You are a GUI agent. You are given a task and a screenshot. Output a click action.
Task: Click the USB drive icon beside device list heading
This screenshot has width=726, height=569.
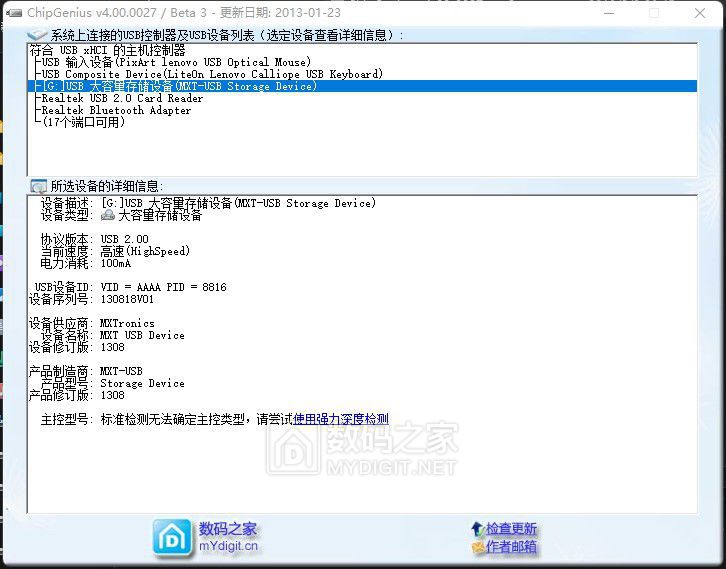tap(37, 35)
